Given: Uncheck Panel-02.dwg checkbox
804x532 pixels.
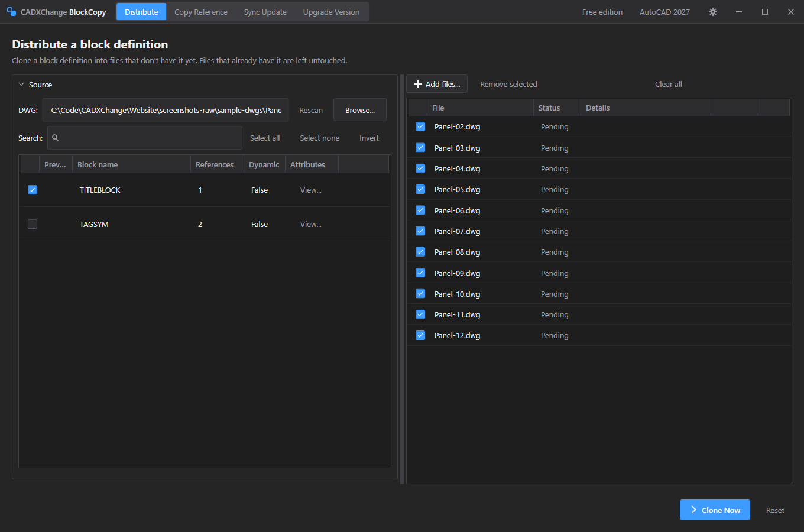Looking at the screenshot, I should (420, 126).
